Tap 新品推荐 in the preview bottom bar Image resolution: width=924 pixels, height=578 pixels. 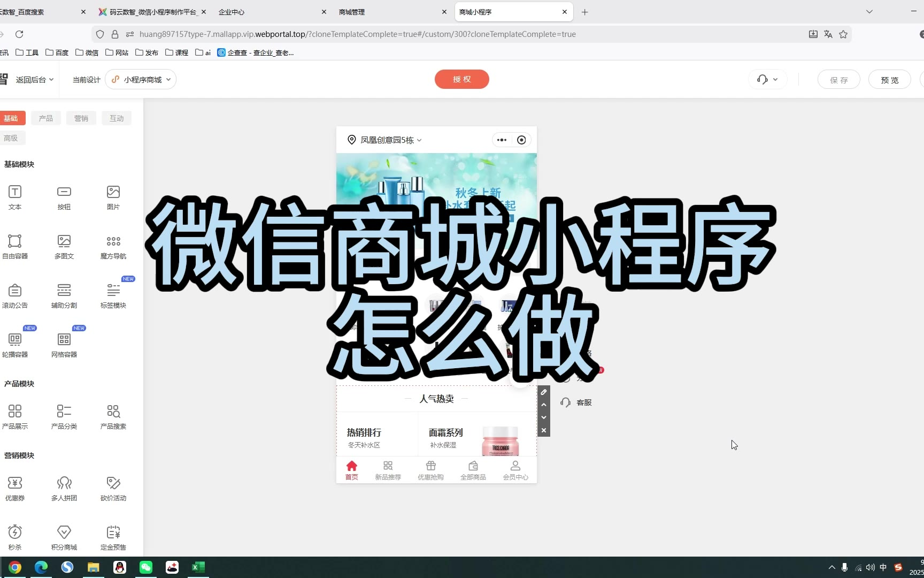click(x=388, y=470)
